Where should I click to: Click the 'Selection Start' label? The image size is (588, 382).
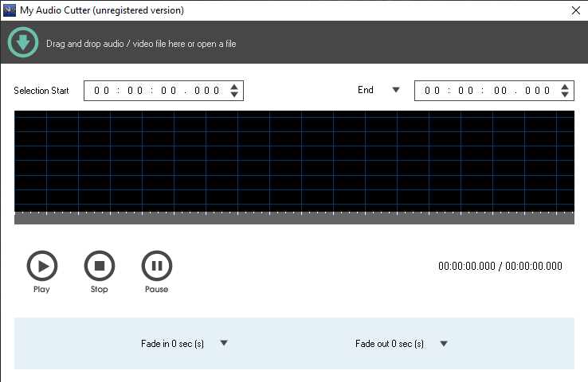coord(41,91)
